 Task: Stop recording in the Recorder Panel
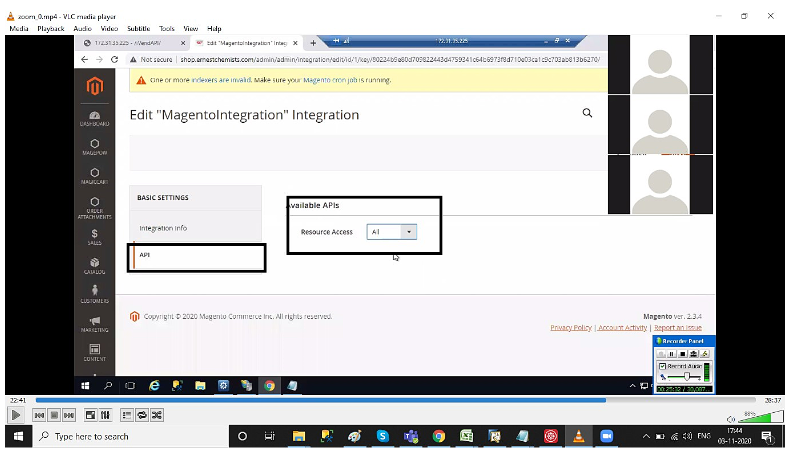[683, 354]
